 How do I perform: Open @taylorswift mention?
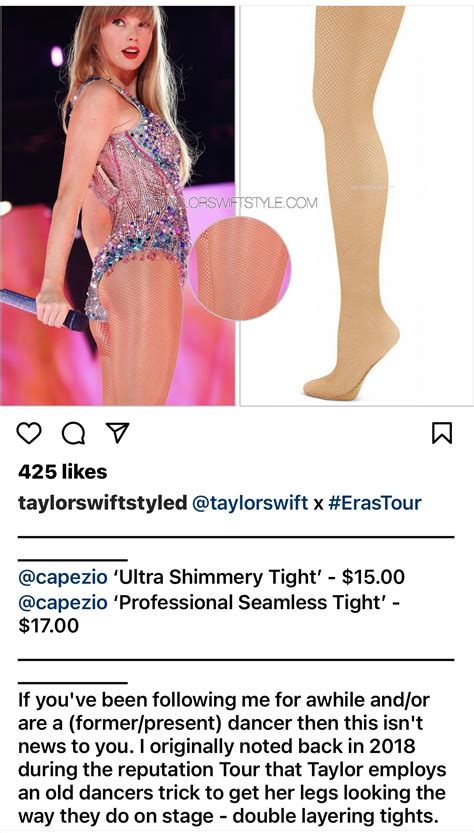click(x=249, y=503)
